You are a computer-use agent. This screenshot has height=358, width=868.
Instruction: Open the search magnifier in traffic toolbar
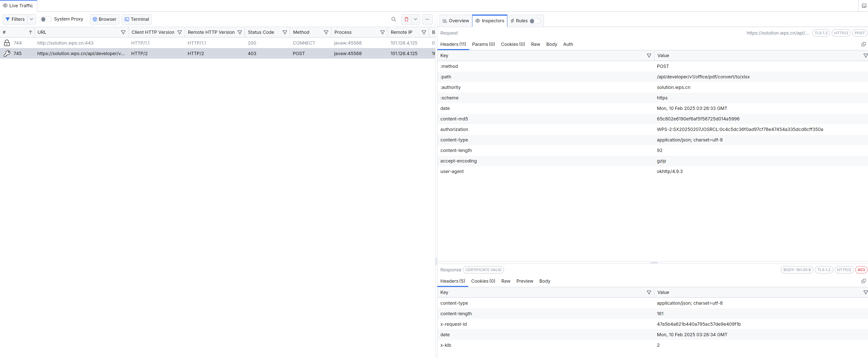[393, 19]
